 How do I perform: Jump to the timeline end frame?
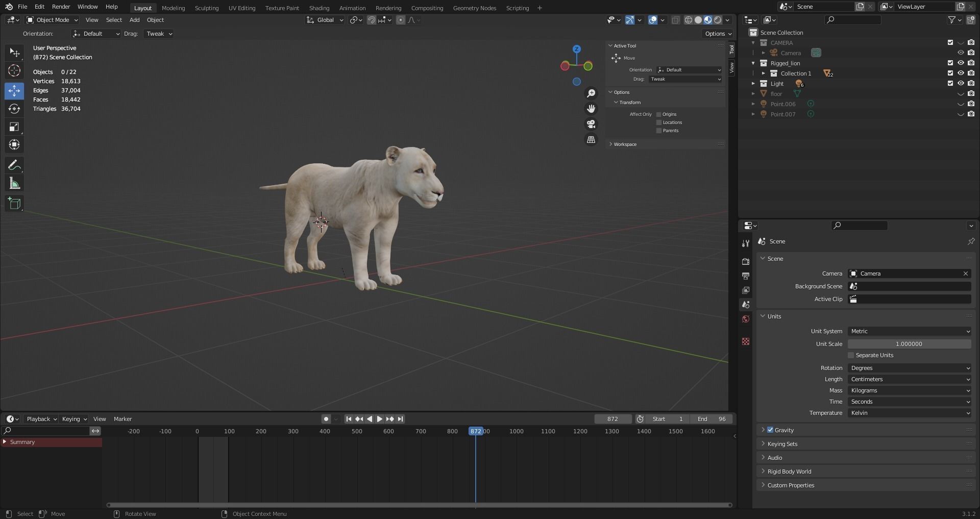coord(401,419)
